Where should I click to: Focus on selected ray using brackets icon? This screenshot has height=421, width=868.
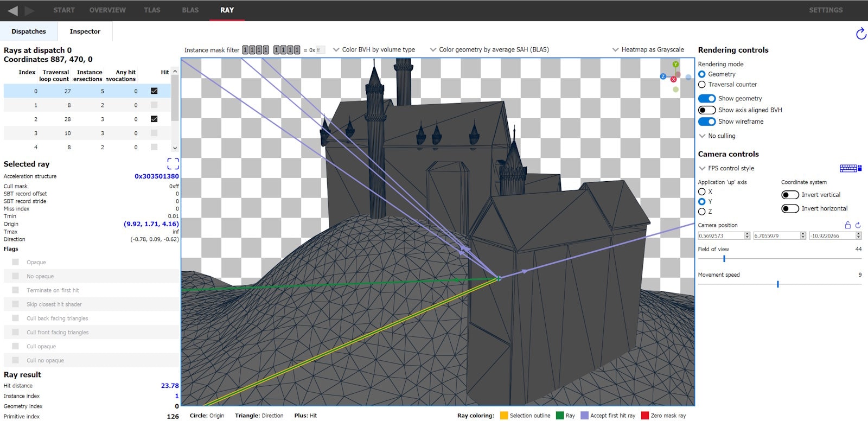pyautogui.click(x=173, y=164)
